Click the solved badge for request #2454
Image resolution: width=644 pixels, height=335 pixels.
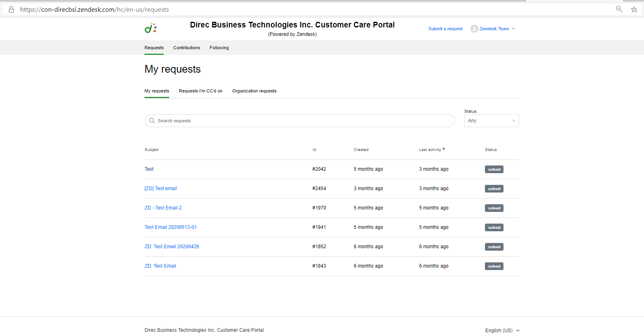click(494, 189)
